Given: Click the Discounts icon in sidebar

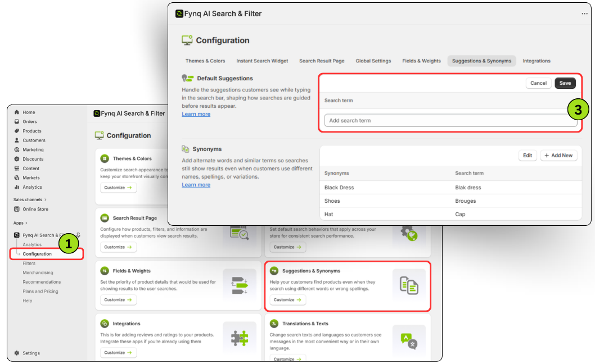Looking at the screenshot, I should click(x=17, y=159).
